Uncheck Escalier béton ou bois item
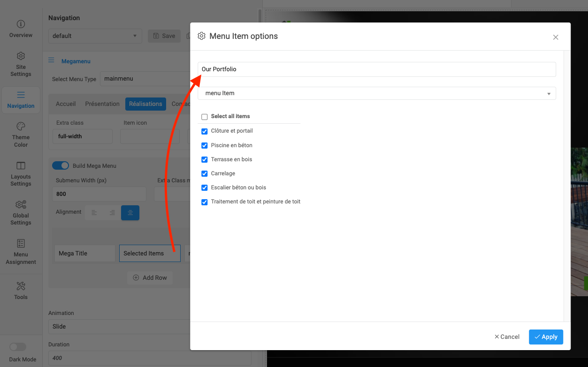The image size is (588, 367). [x=204, y=187]
